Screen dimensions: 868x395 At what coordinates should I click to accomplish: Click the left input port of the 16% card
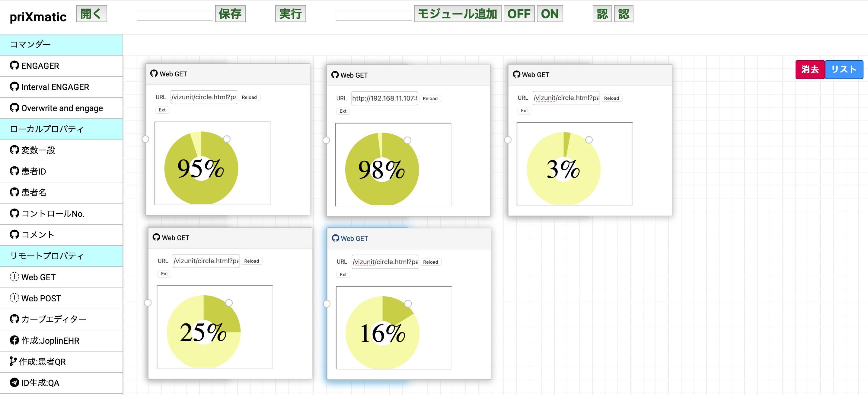(327, 304)
